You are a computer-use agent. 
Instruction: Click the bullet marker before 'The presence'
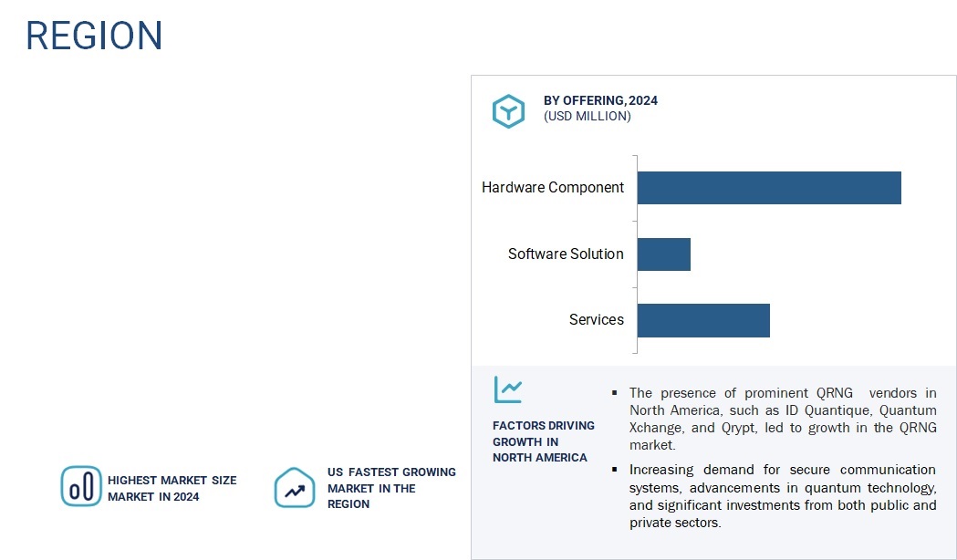(x=614, y=393)
